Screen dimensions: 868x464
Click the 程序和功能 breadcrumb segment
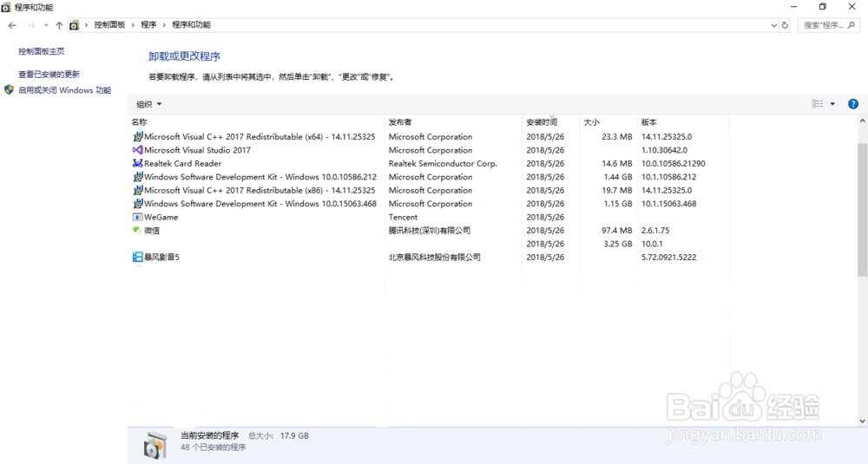coord(192,25)
